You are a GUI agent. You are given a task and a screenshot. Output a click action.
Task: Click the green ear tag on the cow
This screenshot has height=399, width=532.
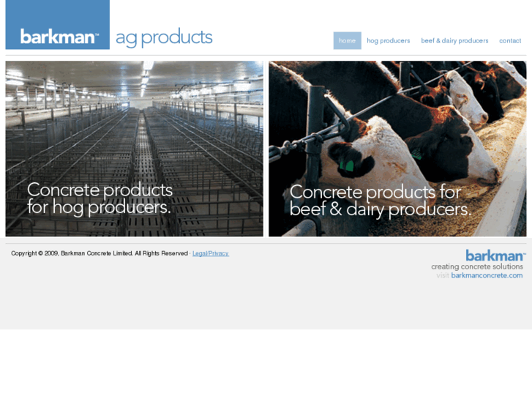point(350,165)
